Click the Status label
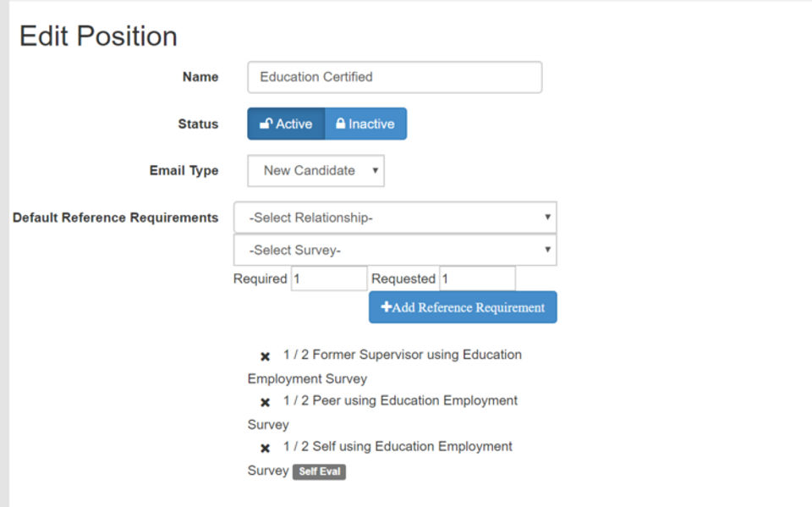The height and width of the screenshot is (507, 812). tap(198, 124)
